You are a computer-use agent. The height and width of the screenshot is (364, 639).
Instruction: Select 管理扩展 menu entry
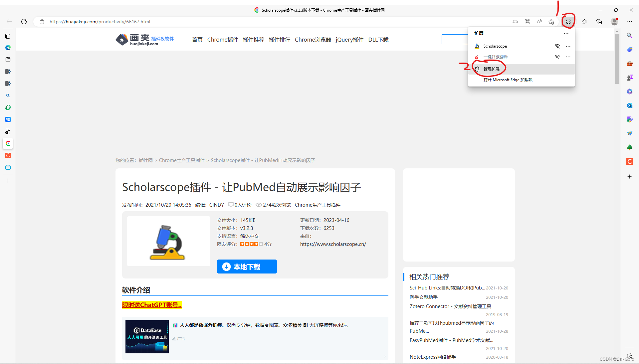pos(492,69)
